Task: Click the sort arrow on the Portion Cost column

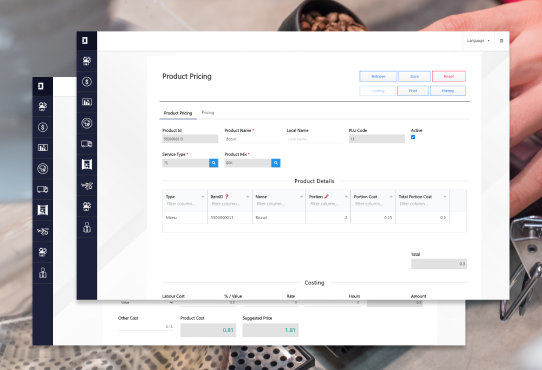Action: [391, 196]
